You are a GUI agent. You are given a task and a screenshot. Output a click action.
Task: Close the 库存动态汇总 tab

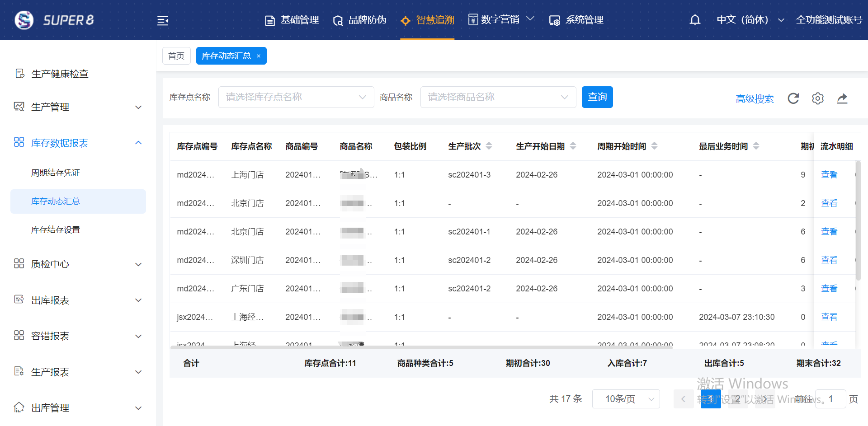259,56
